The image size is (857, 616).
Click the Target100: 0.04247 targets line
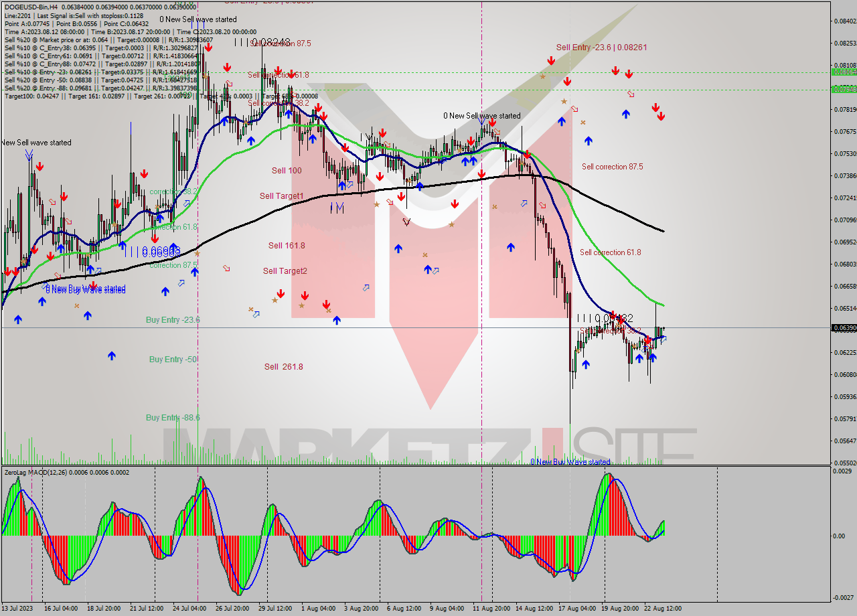161,96
